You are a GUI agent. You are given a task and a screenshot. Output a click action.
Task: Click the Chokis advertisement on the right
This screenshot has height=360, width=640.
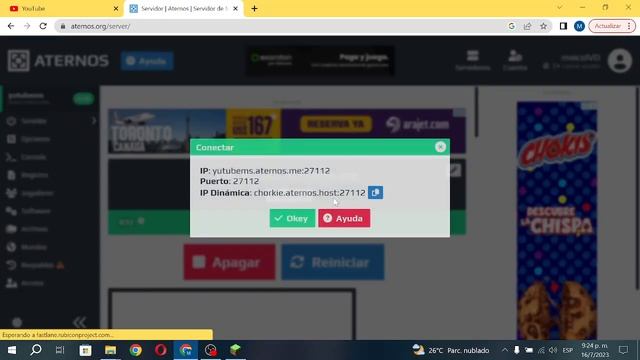coord(557,220)
